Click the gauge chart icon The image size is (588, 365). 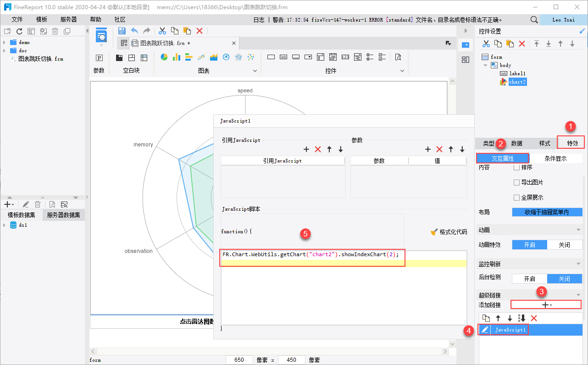(x=226, y=57)
